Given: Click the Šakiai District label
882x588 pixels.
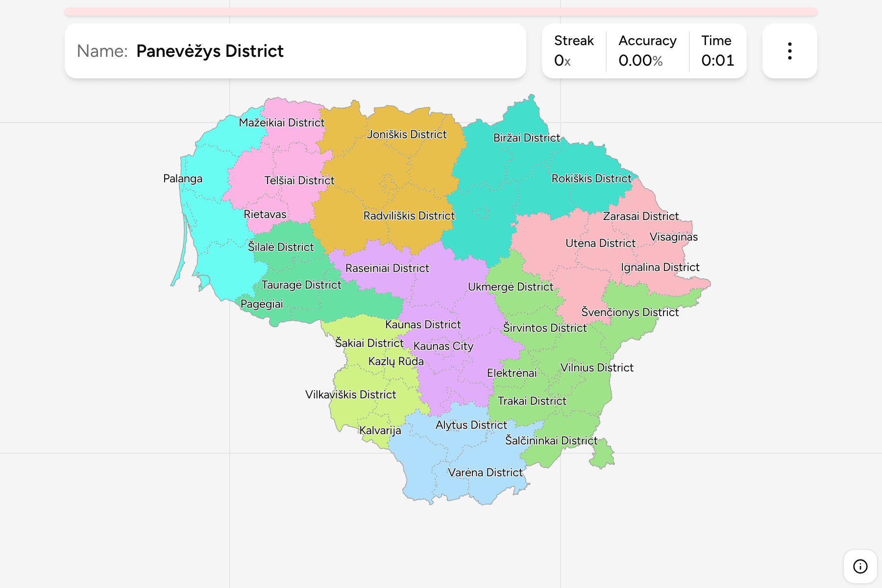Looking at the screenshot, I should coord(369,343).
